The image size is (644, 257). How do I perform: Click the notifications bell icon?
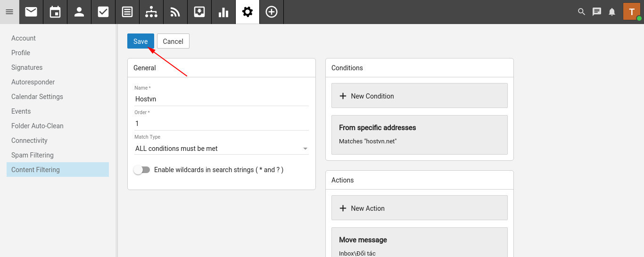tap(612, 12)
